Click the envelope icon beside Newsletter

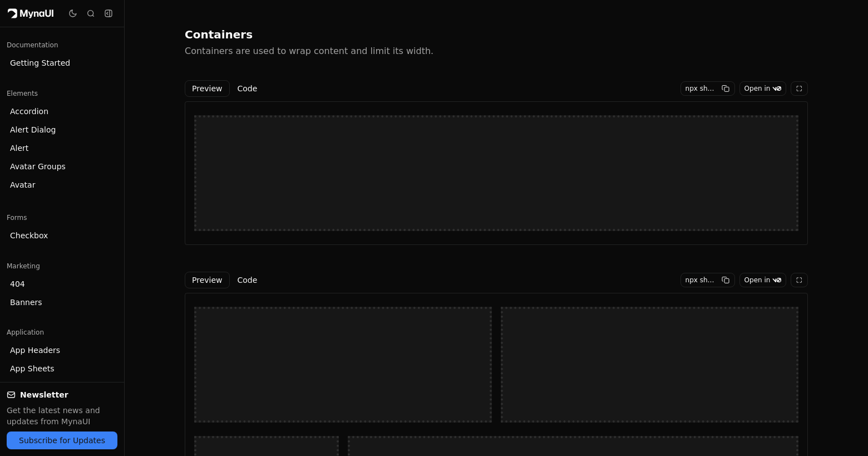click(x=11, y=395)
